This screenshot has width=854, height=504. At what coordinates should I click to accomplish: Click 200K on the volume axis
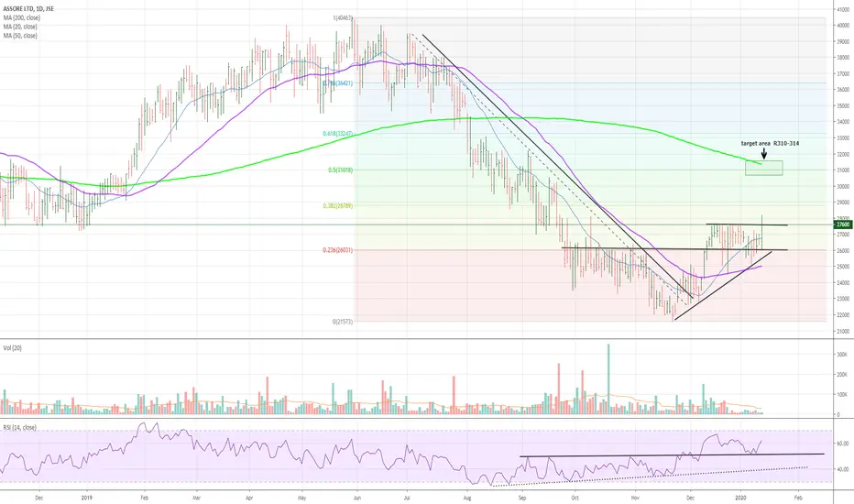tap(843, 375)
